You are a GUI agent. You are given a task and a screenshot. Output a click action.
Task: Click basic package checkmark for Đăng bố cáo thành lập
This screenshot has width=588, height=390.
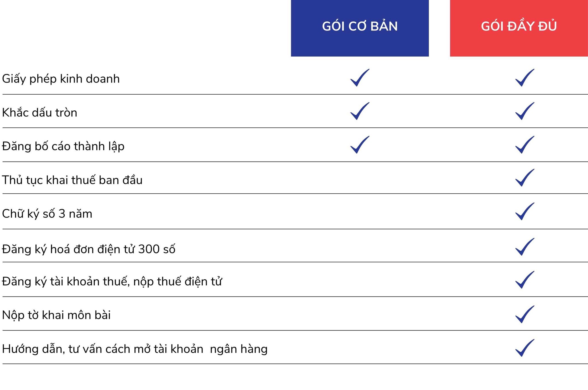(359, 145)
